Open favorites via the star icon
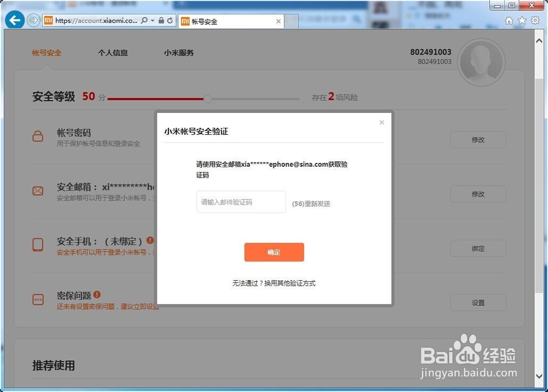Screen dimensions: 548x392 (x=522, y=20)
